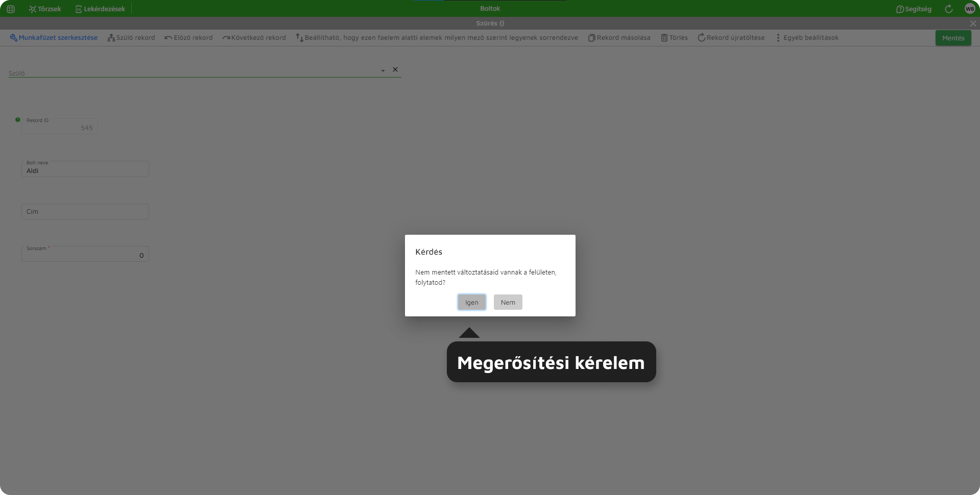Click Rekord másolása

(x=619, y=38)
